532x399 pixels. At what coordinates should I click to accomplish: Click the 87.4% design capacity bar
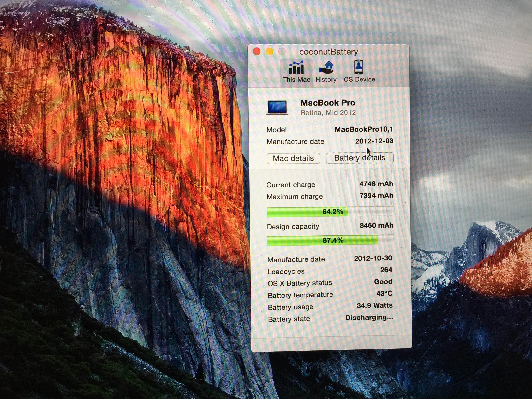pyautogui.click(x=330, y=240)
